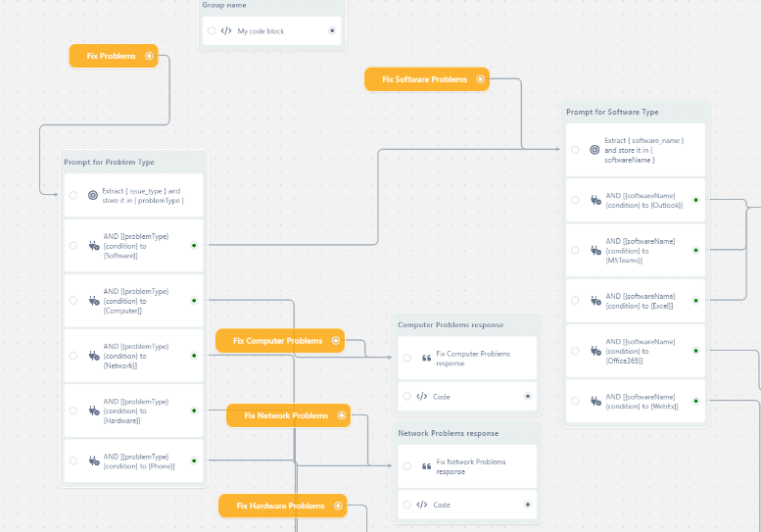Click the output port on Fix Computer Problems
761x532 pixels.
336,341
